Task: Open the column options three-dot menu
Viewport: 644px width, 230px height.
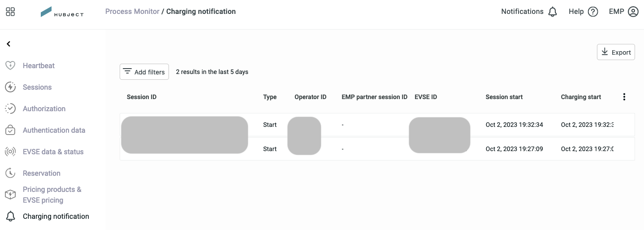Action: pyautogui.click(x=624, y=97)
